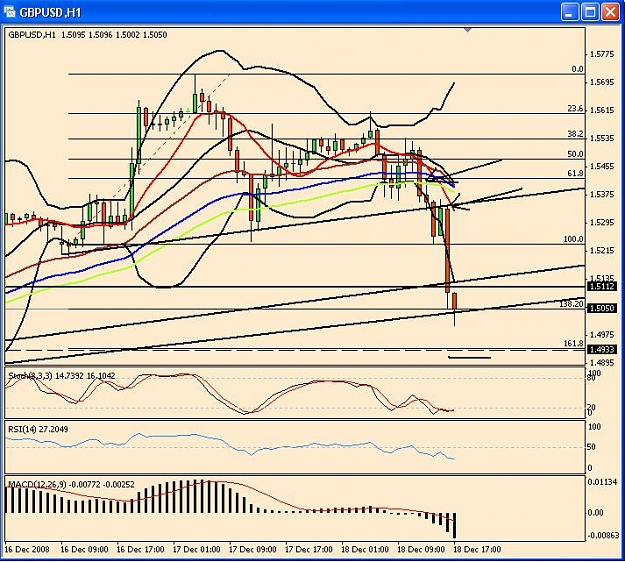This screenshot has height=562, width=625.
Task: Click the chart shift triangle marker at top
Action: [x=468, y=30]
